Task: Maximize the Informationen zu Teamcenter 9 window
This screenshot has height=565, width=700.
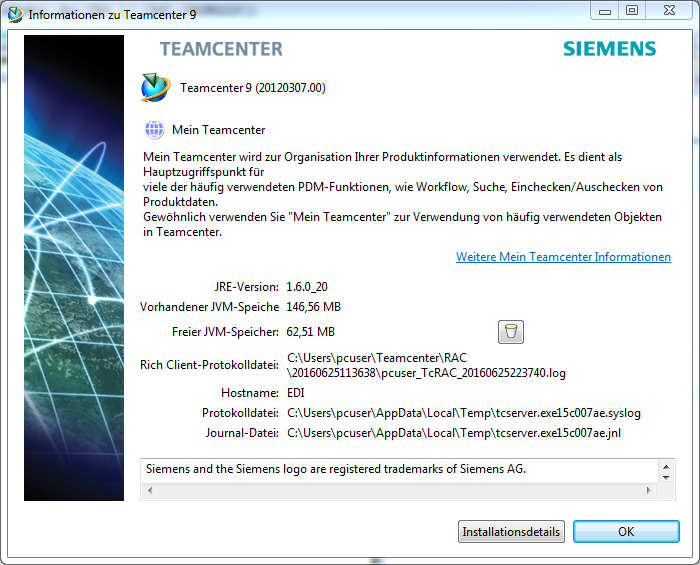Action: point(632,10)
